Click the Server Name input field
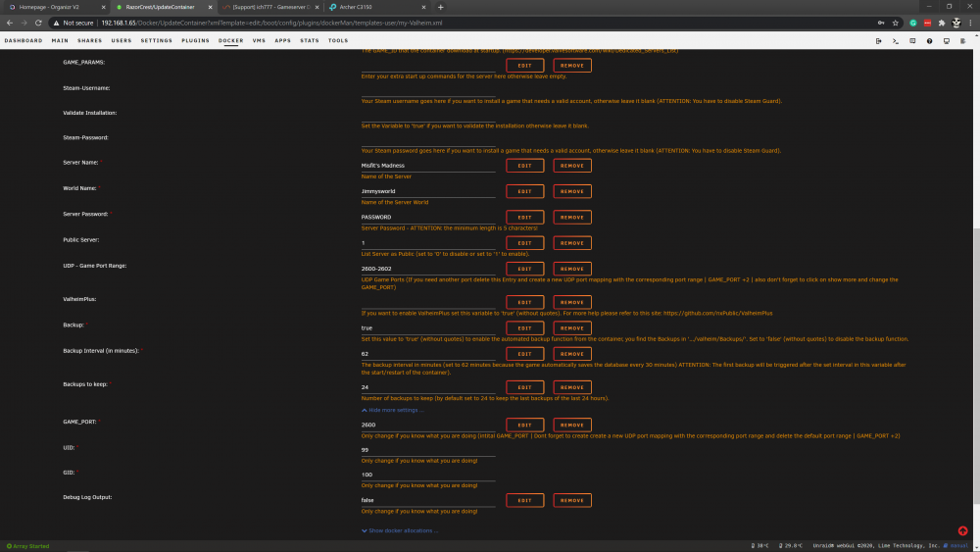Viewport: 980px width, 552px height. [x=428, y=166]
